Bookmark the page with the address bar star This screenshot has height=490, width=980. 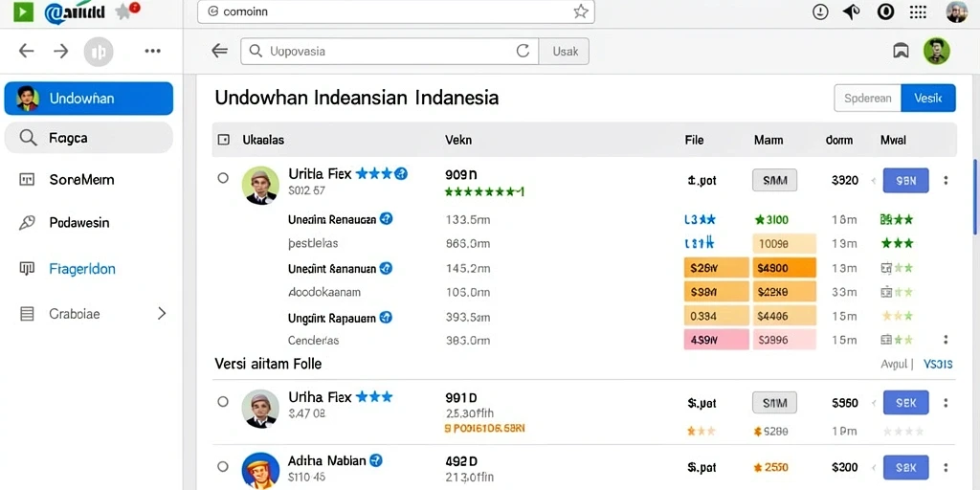pyautogui.click(x=581, y=11)
